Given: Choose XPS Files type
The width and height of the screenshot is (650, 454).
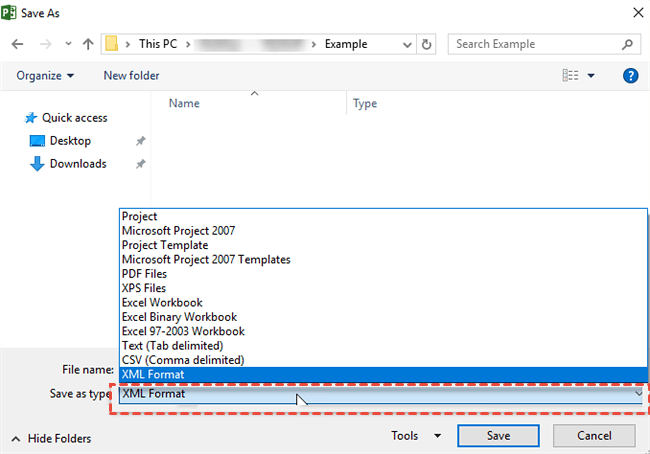Looking at the screenshot, I should (x=383, y=288).
